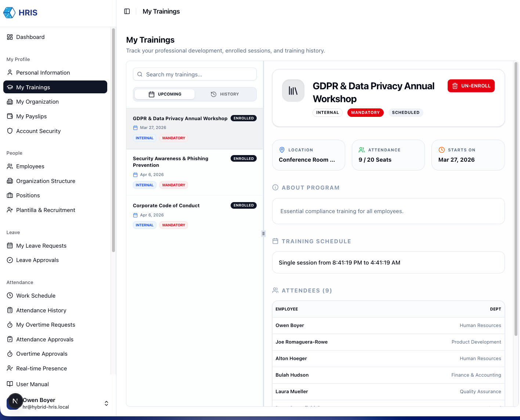Click the HRIS logo icon
The image size is (520, 420).
click(10, 12)
